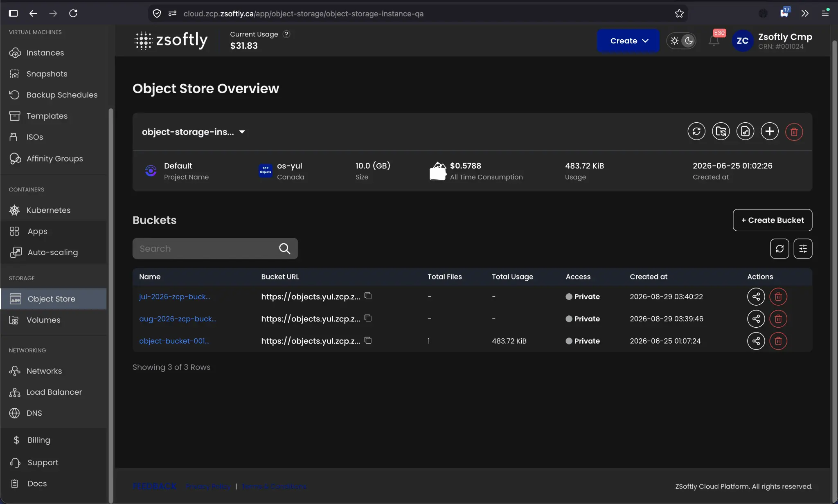Delete the object-bucket-001 bucket
Image resolution: width=838 pixels, height=504 pixels.
[x=778, y=341]
